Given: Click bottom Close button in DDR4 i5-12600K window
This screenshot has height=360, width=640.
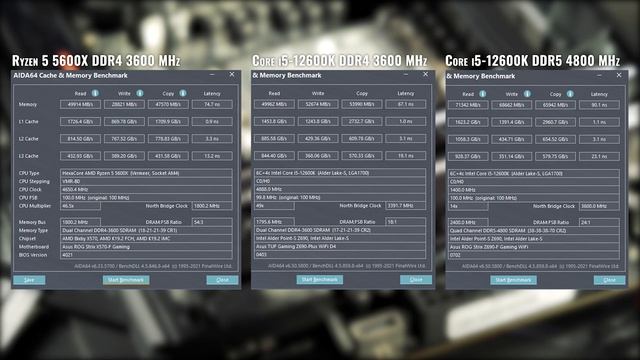Looking at the screenshot, I should [x=416, y=280].
